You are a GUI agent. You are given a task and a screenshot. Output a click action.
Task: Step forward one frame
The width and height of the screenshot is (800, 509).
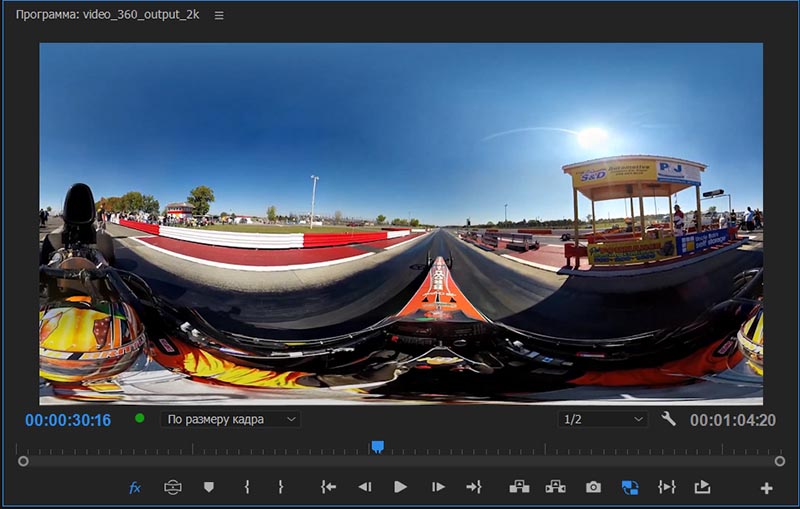438,487
